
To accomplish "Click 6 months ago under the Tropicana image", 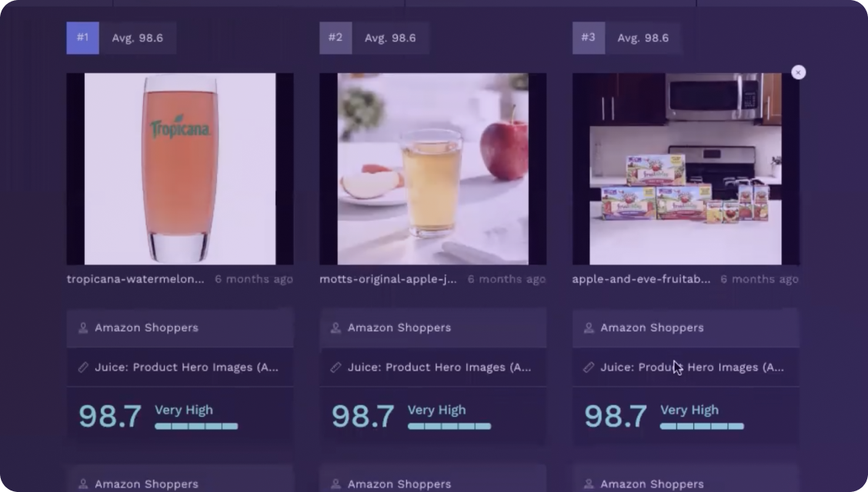I will click(x=254, y=279).
